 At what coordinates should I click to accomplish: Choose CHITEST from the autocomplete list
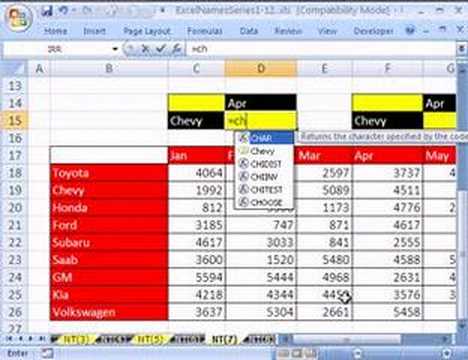click(265, 189)
